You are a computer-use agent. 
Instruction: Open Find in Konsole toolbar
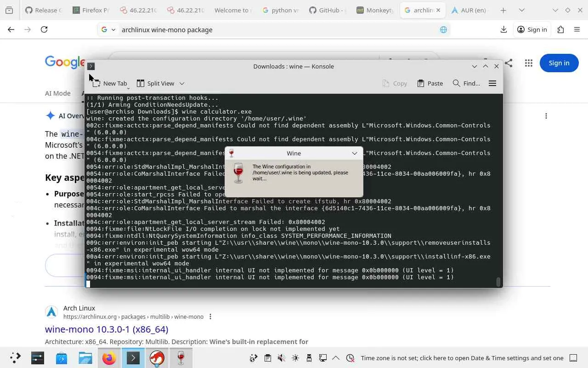click(466, 83)
